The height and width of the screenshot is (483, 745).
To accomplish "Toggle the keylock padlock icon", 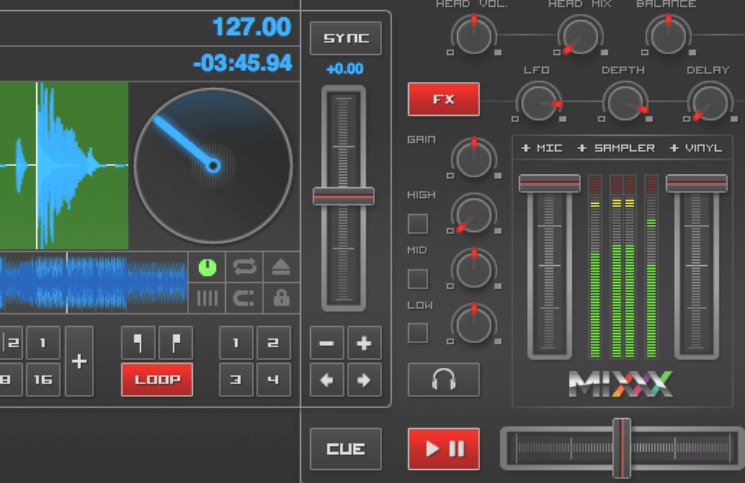I will tap(281, 298).
